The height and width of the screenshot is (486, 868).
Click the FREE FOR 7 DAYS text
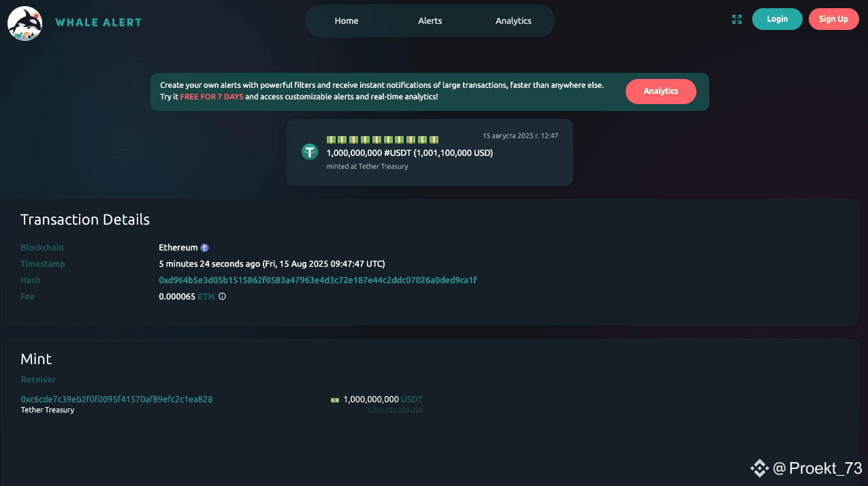coord(212,97)
